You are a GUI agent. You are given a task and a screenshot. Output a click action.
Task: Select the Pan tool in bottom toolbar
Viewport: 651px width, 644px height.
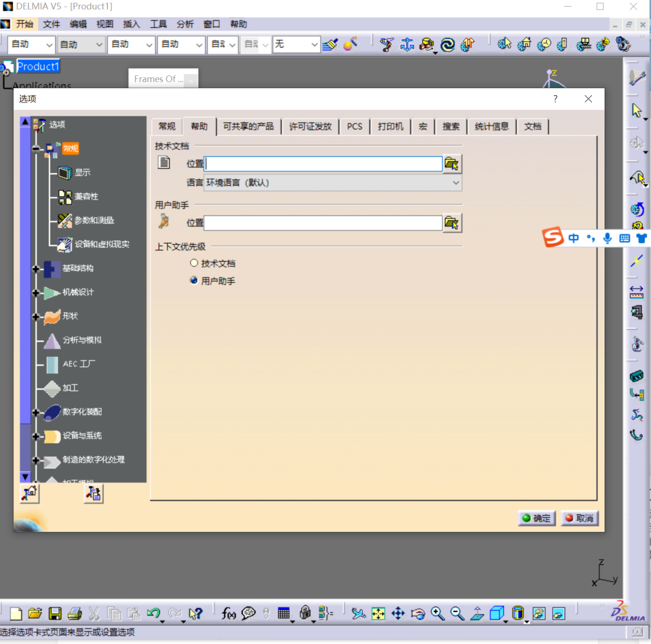(x=398, y=613)
